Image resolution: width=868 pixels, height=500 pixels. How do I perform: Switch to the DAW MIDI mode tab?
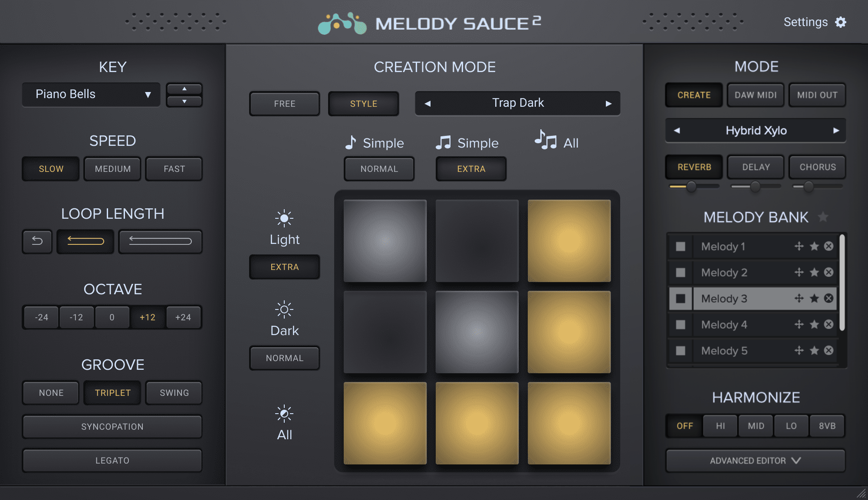pos(755,95)
